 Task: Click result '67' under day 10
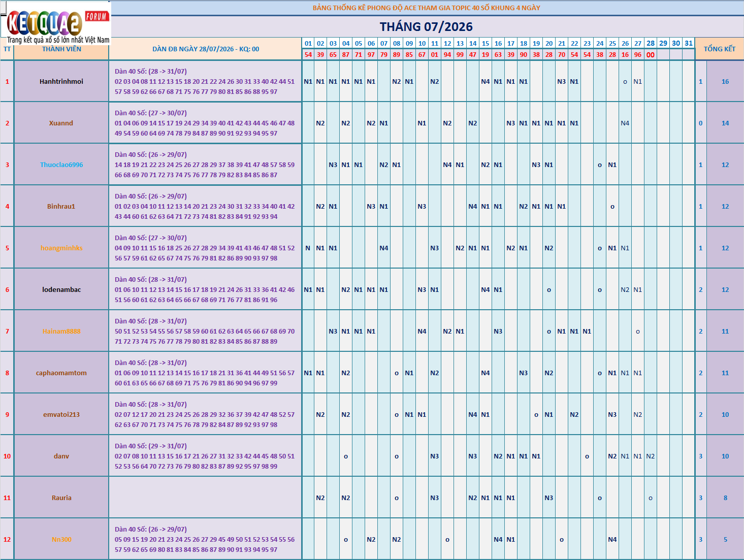[x=422, y=54]
